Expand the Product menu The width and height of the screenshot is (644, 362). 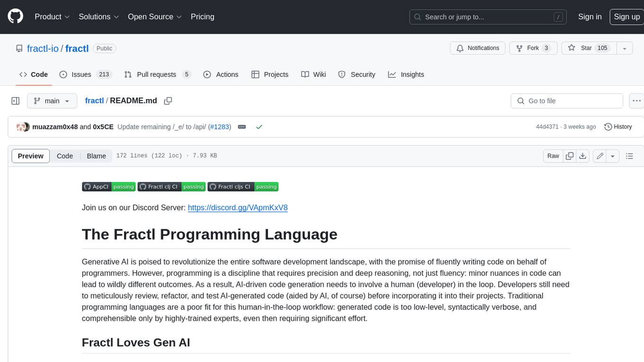pos(52,17)
